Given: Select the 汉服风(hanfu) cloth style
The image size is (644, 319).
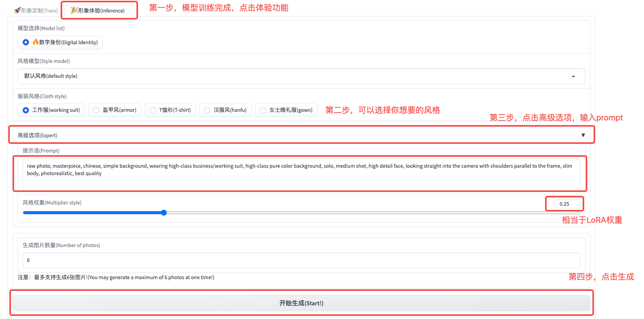Looking at the screenshot, I should pos(207,110).
